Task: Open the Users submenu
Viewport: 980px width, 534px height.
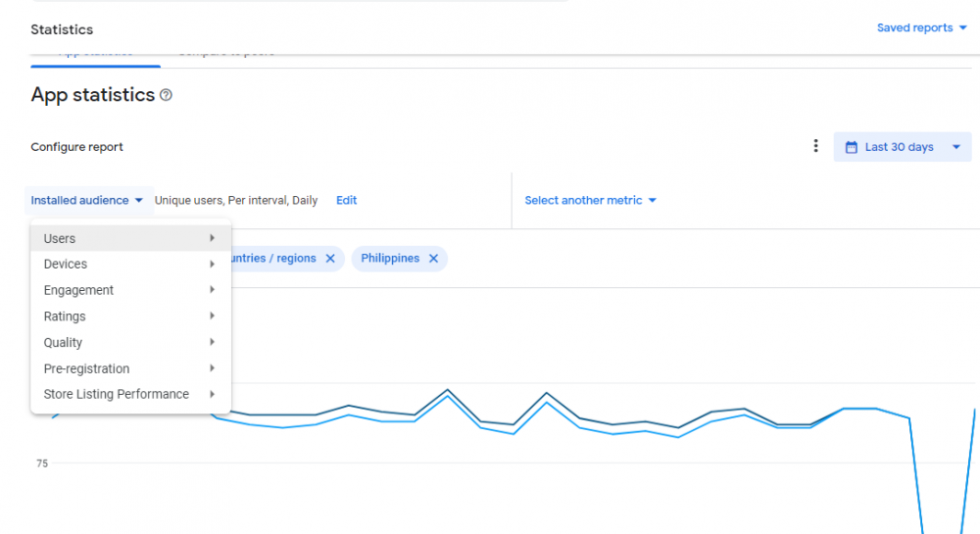Action: pos(130,238)
